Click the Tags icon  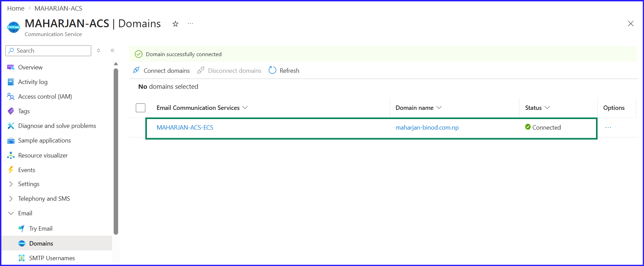[11, 111]
